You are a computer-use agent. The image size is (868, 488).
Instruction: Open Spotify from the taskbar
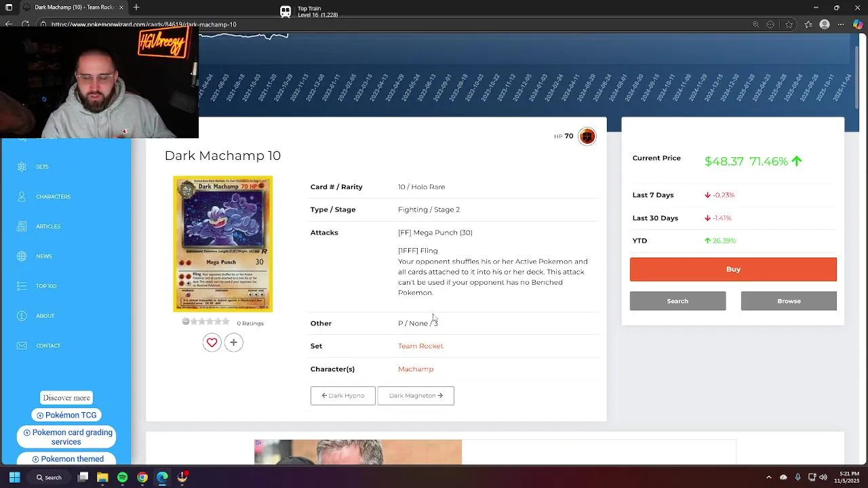click(x=122, y=477)
